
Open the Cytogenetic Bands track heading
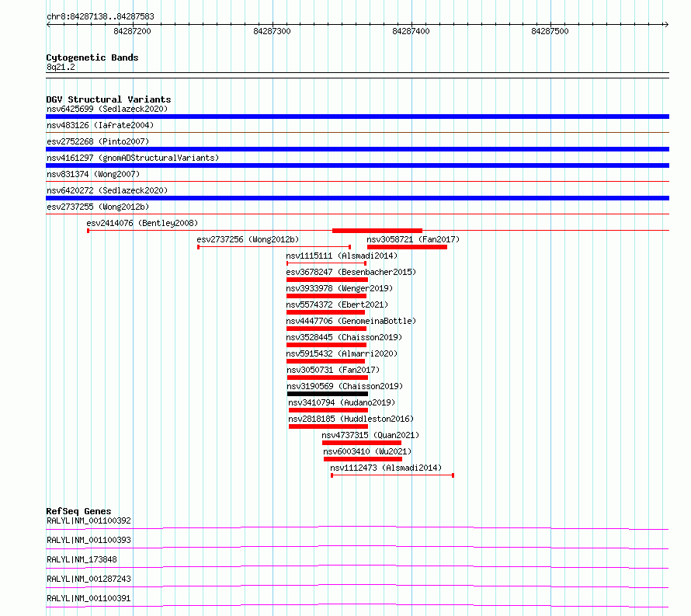point(92,57)
